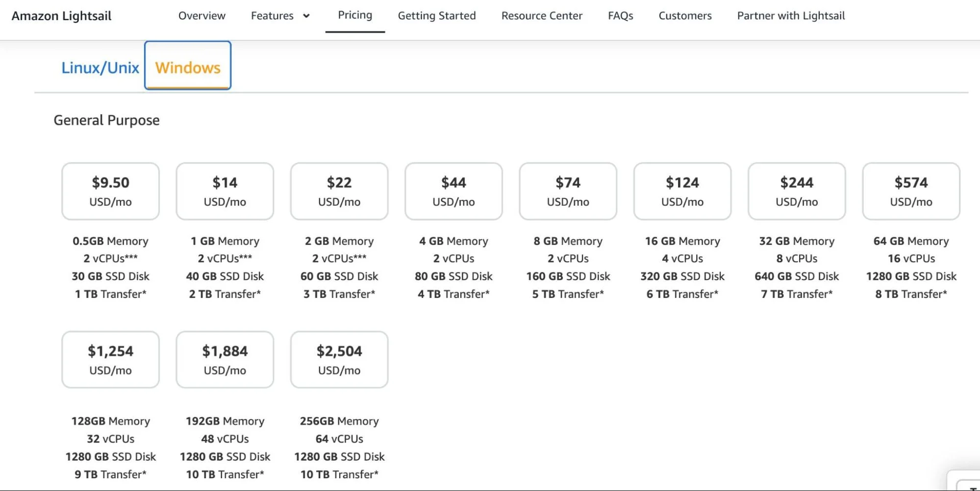Screen dimensions: 980x491
Task: Expand the Features dropdown chevron
Action: pos(306,16)
